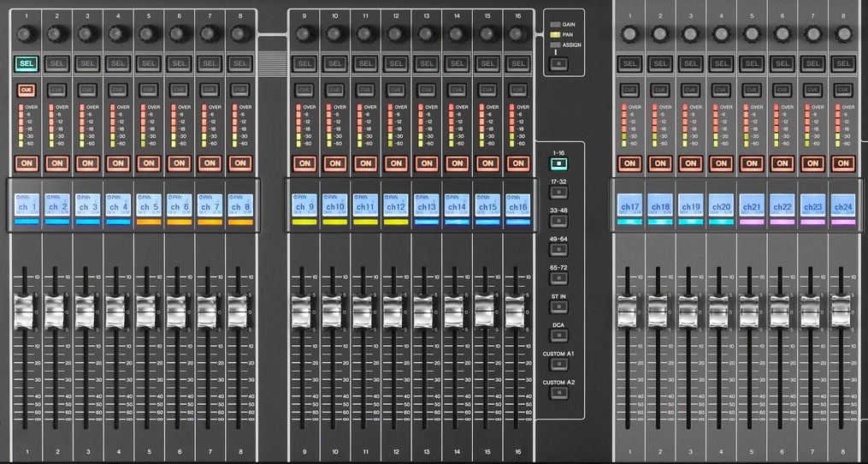Viewport: 868px width, 464px height.
Task: Tap the ch 9 channel name screen
Action: 304,205
